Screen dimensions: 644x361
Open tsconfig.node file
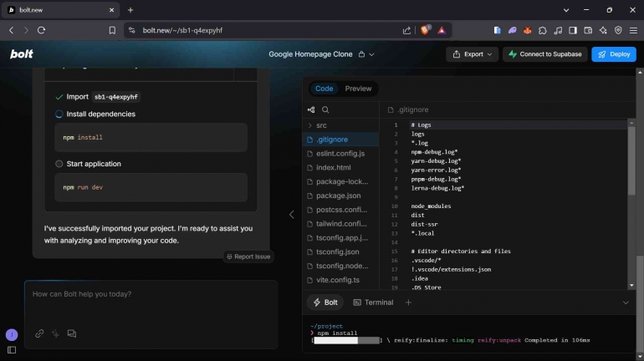point(340,266)
